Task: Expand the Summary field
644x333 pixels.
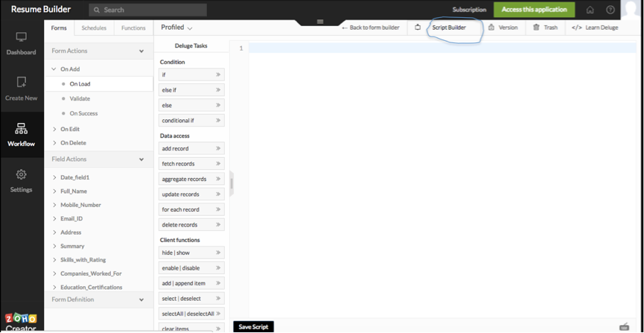Action: [54, 246]
